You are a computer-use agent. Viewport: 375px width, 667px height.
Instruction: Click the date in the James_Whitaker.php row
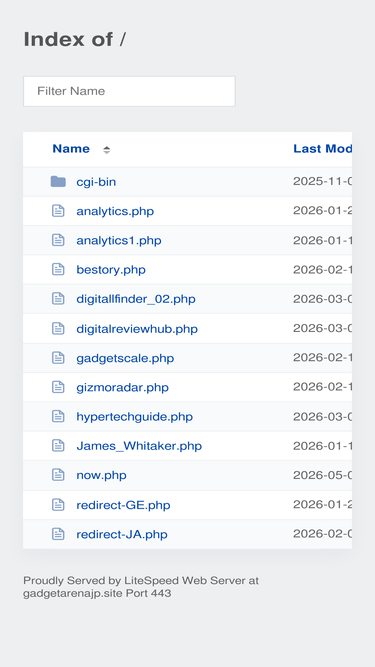tap(323, 446)
